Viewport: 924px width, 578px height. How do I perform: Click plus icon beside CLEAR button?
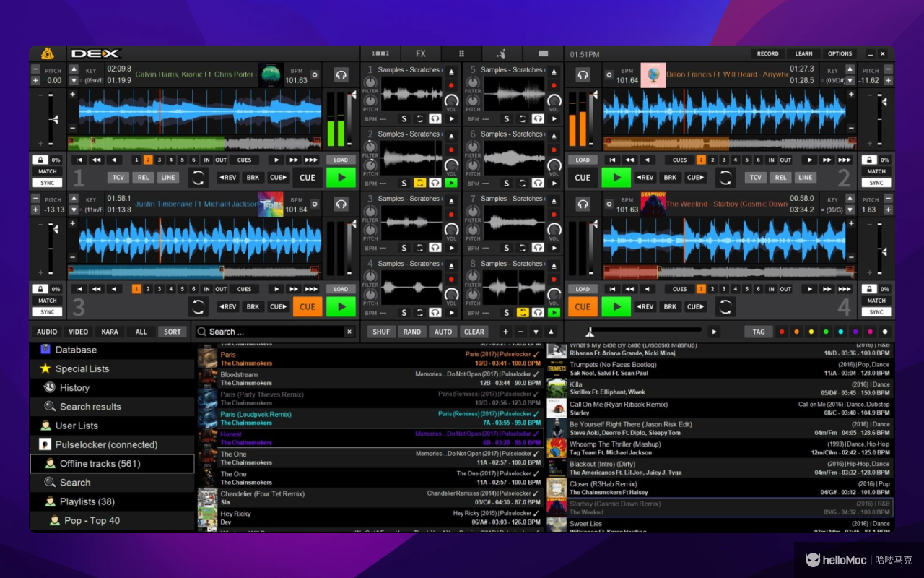505,332
